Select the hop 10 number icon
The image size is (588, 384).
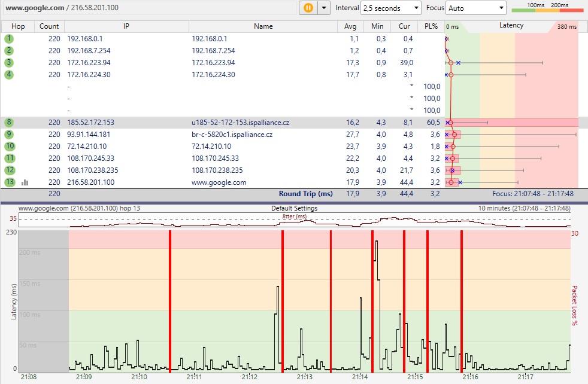(9, 147)
